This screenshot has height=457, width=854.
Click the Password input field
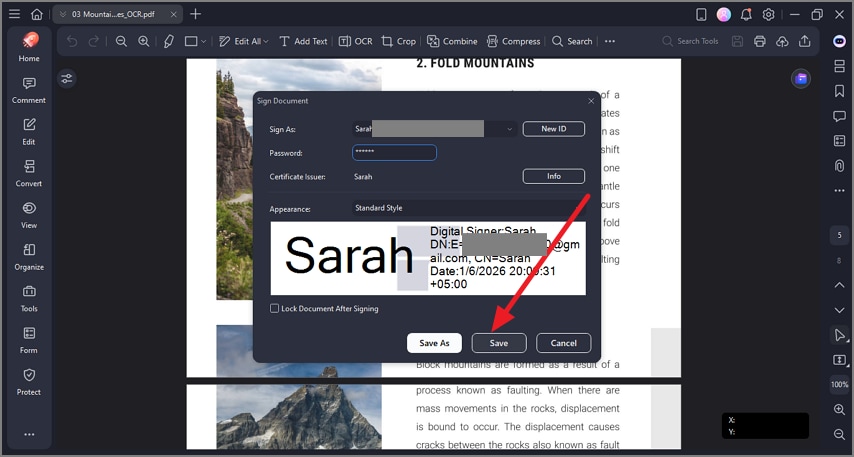tap(394, 153)
